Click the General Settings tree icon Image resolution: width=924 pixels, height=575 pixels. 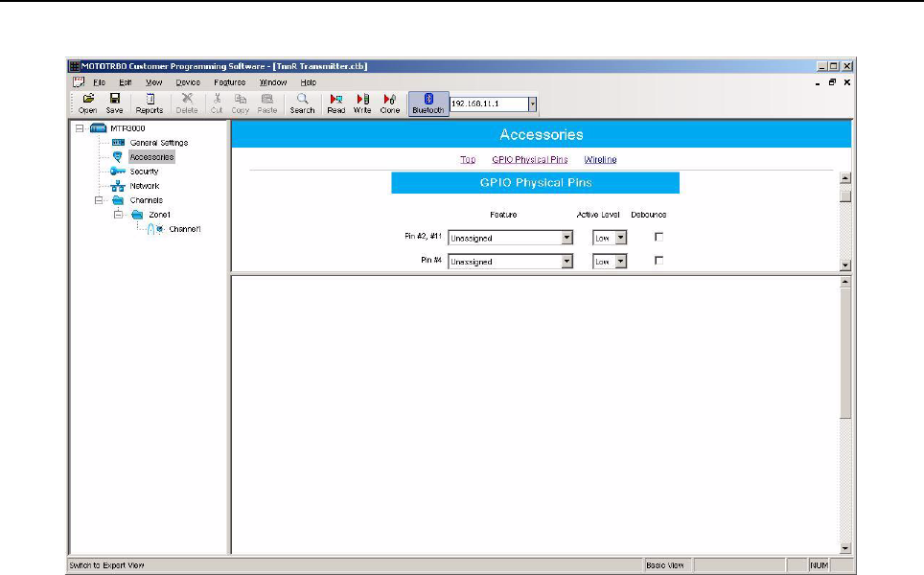(x=118, y=143)
